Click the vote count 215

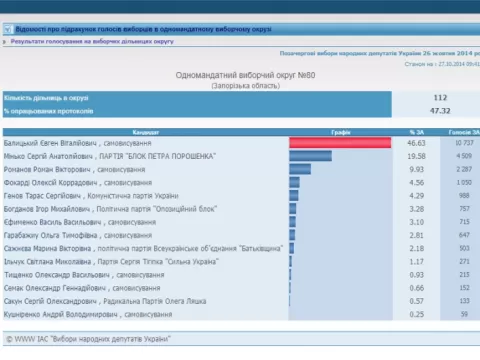click(464, 274)
